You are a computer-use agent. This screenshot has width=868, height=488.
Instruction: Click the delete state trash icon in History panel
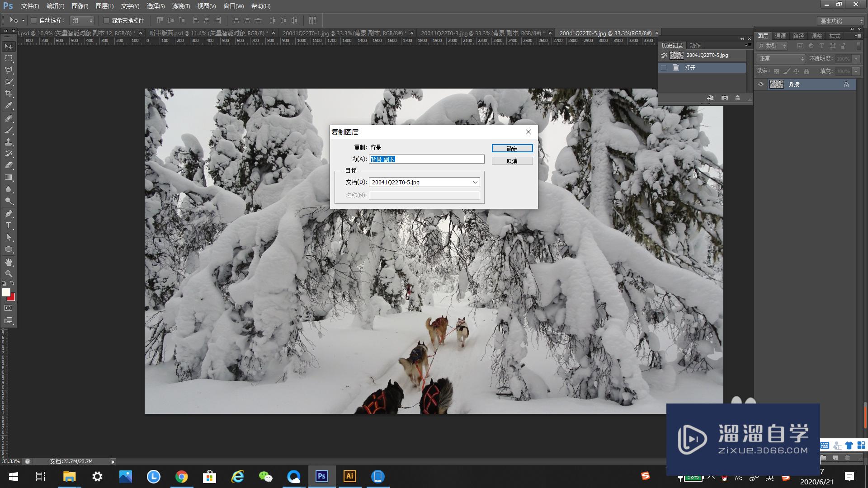pyautogui.click(x=737, y=98)
